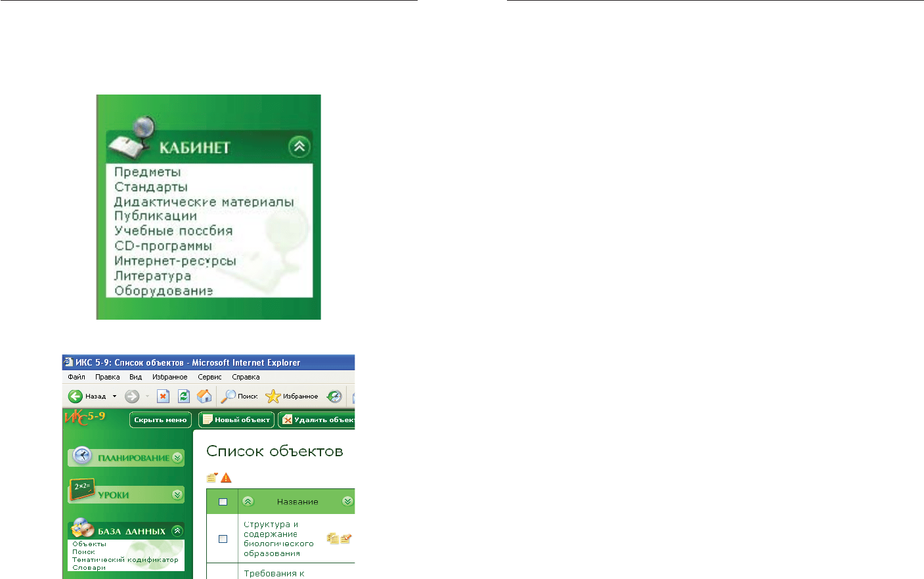
Task: Go back with the Назад arrow button
Action: pyautogui.click(x=87, y=396)
